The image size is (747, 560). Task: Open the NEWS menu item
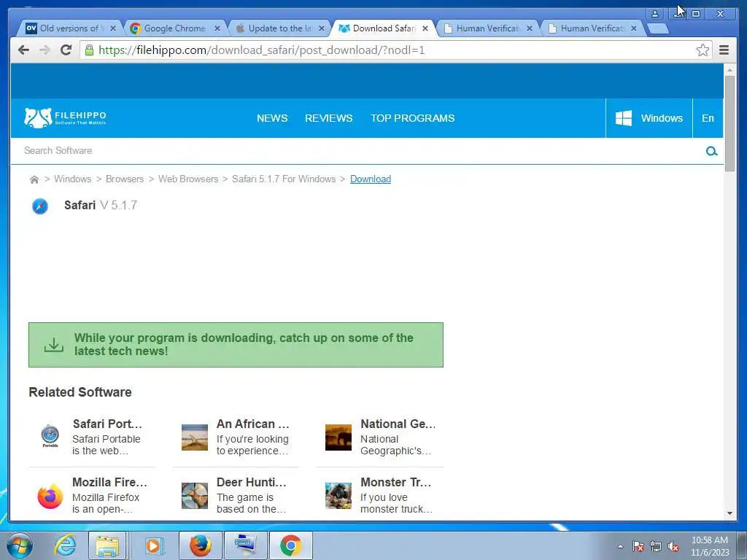pos(272,118)
